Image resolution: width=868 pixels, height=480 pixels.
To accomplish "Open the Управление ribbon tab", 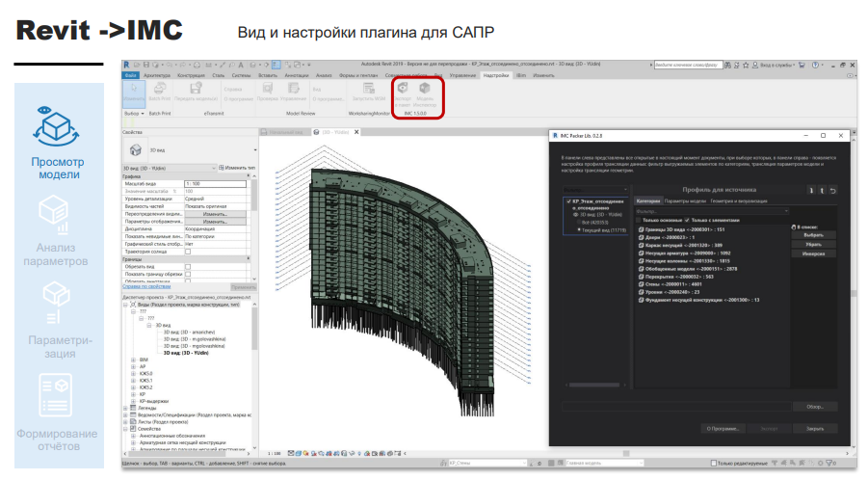I will pyautogui.click(x=462, y=75).
